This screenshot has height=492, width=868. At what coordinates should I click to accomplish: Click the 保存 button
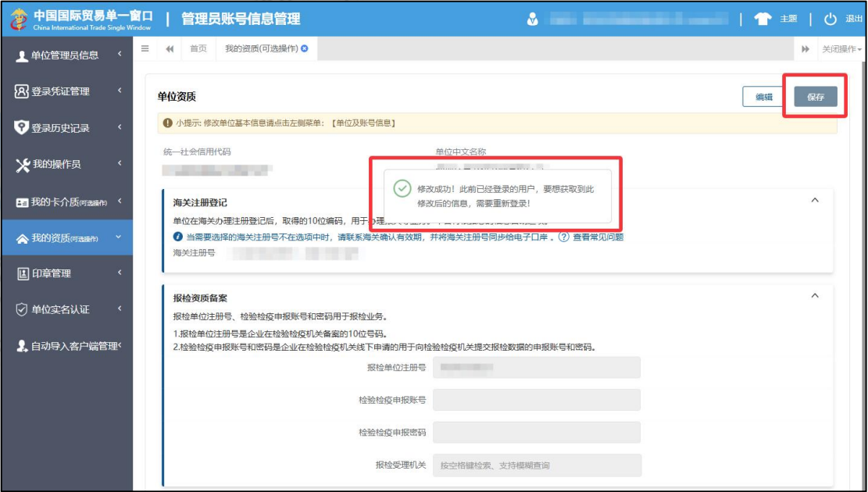point(816,97)
